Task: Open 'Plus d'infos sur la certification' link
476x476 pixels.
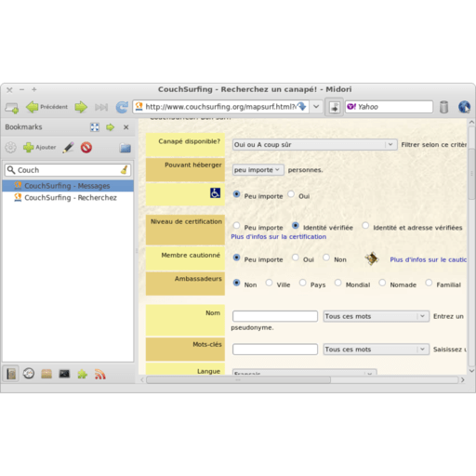Action: point(279,236)
